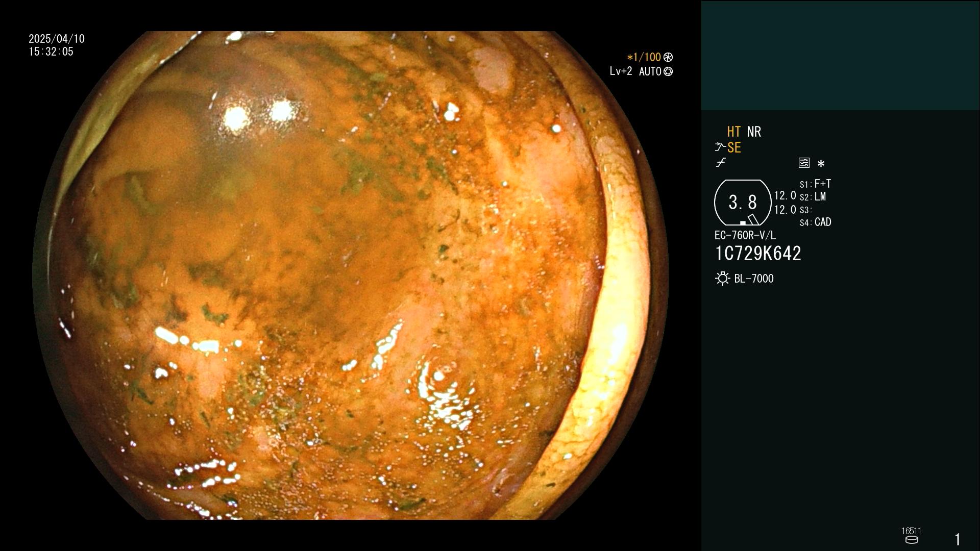Screen dimensions: 980x551
Task: Click the 16511 storage counter
Action: pos(911,531)
